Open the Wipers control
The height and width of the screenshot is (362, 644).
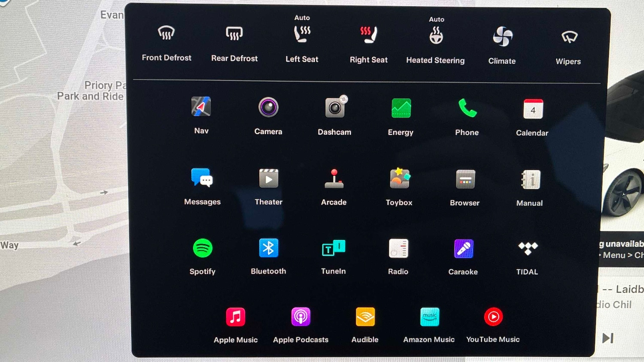pos(569,38)
